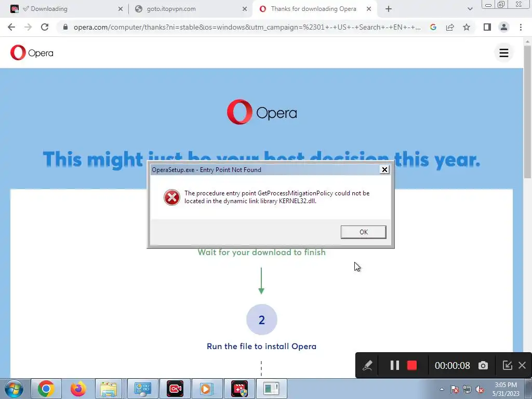Open the Opera site hamburger menu
Screen dimensions: 532x399
(504, 52)
